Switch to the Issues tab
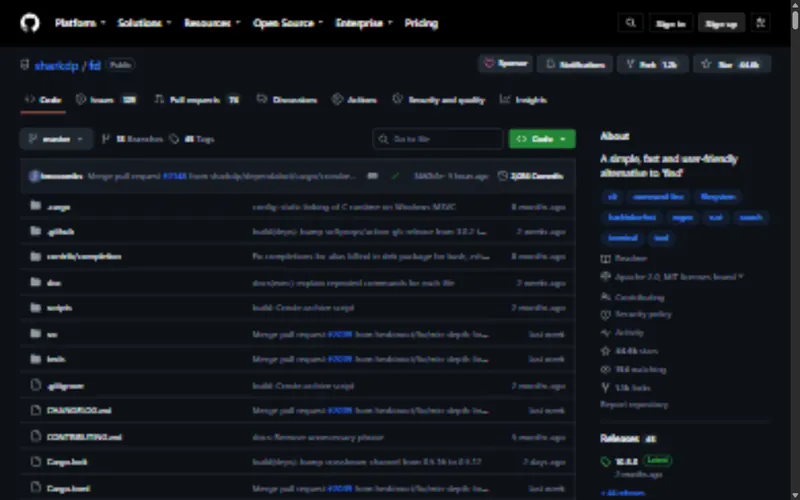This screenshot has width=800, height=500. tap(107, 100)
